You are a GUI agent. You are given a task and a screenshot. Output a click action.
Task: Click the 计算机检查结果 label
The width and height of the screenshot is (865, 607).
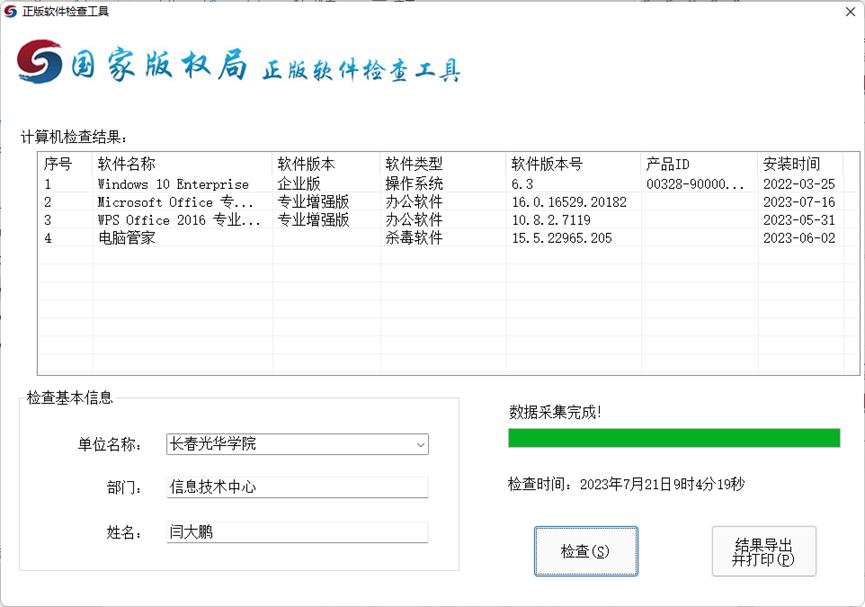tap(74, 137)
